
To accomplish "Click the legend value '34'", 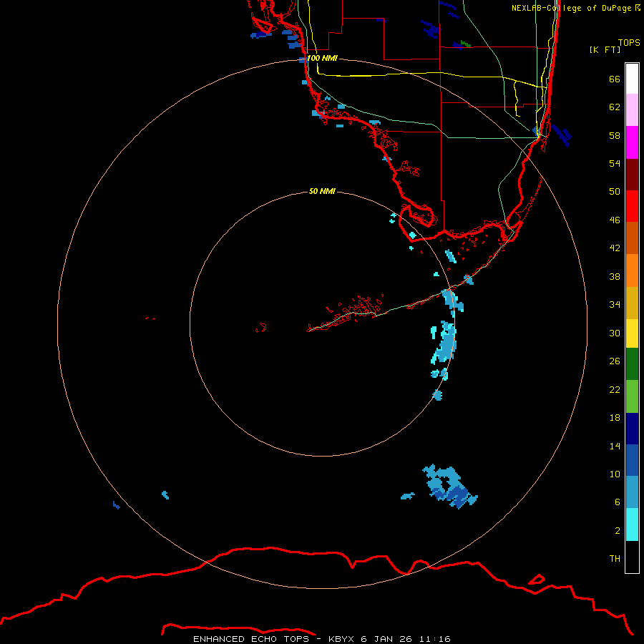I will (x=615, y=305).
